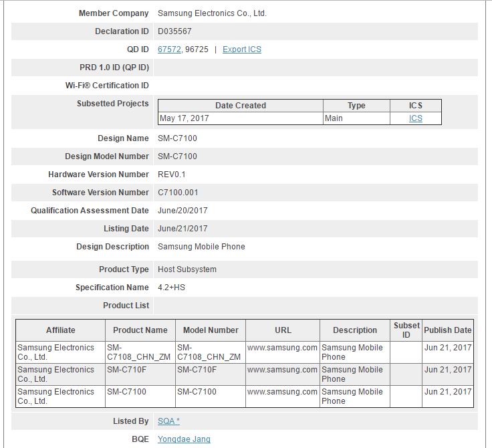
Task: Open QD ID link 67572
Action: click(169, 49)
